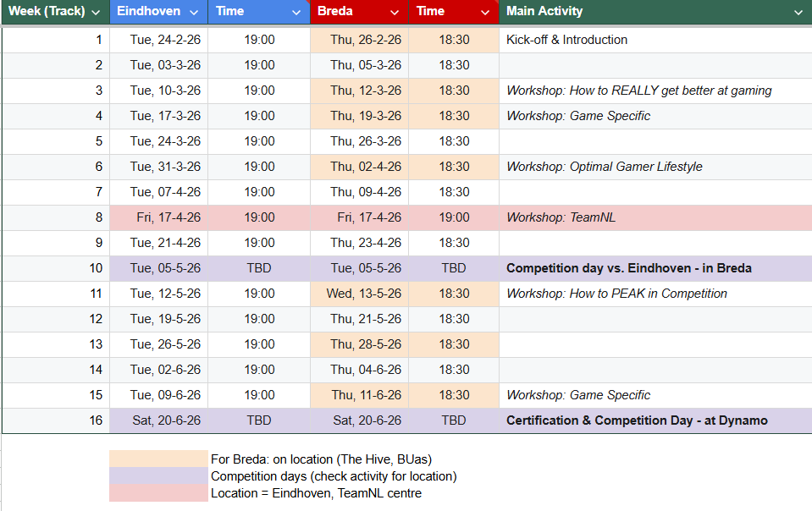Select the Eindhoven date 'Tue, 21-4-26'
This screenshot has height=511, width=812.
tap(159, 243)
